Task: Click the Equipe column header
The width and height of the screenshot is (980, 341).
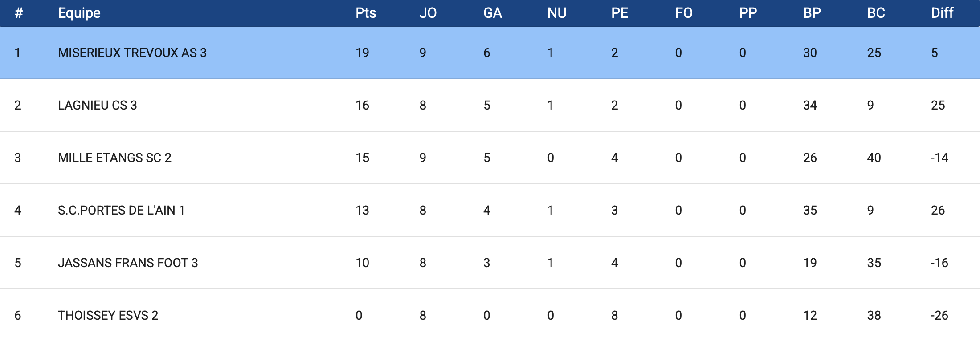Action: click(79, 13)
